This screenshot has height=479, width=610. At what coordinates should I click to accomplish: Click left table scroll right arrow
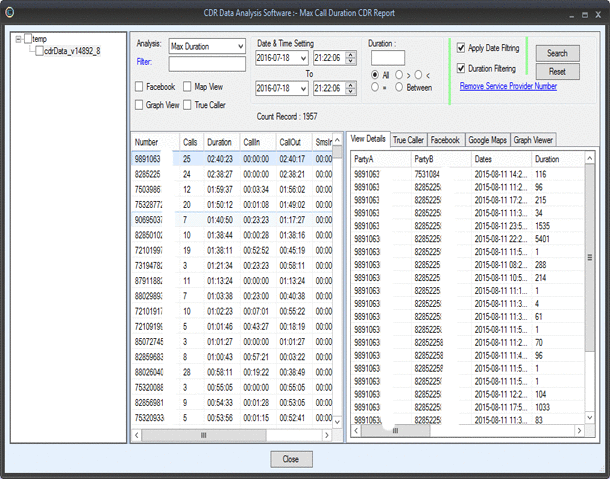pyautogui.click(x=327, y=435)
